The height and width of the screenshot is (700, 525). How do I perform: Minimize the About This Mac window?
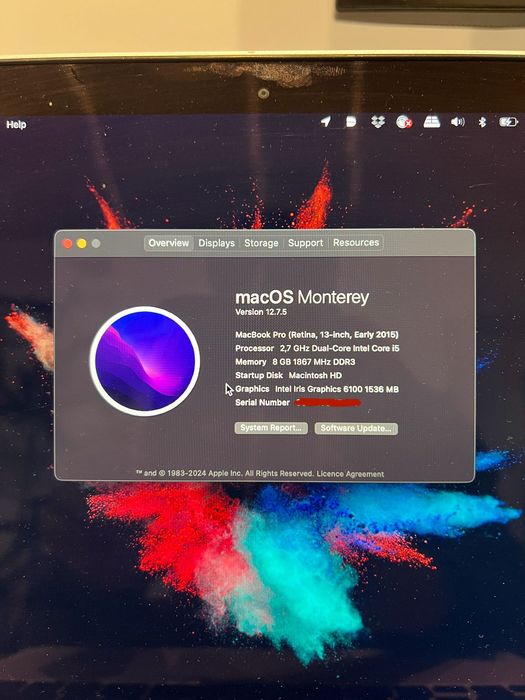82,243
